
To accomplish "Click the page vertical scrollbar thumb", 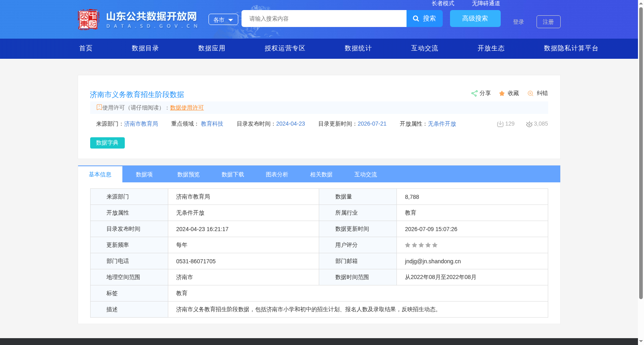I will (641, 153).
